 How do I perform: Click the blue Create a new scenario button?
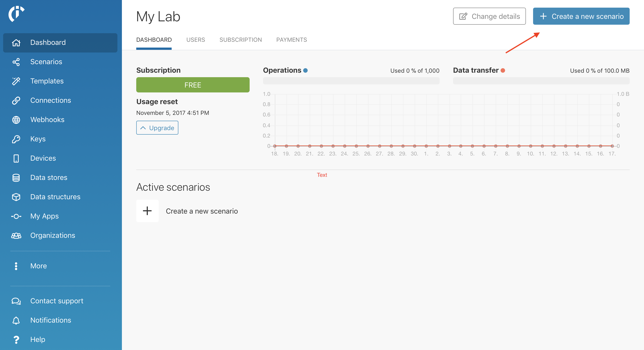(581, 16)
